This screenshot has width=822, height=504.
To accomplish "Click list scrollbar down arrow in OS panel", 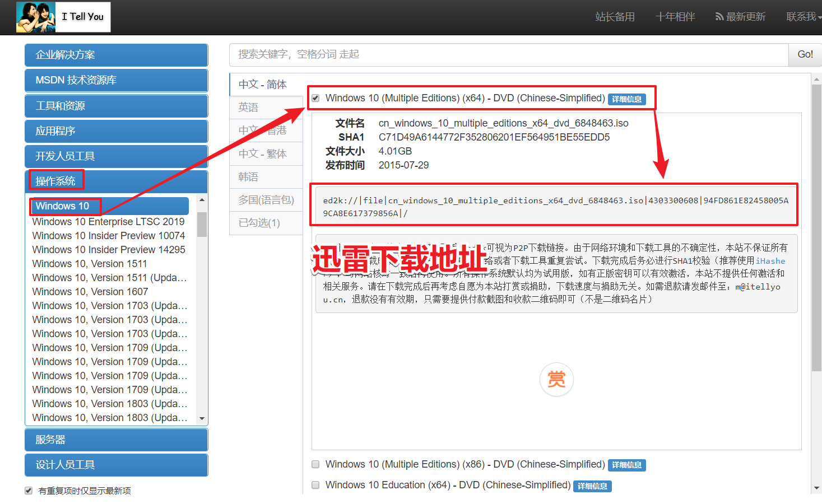I will pyautogui.click(x=202, y=418).
